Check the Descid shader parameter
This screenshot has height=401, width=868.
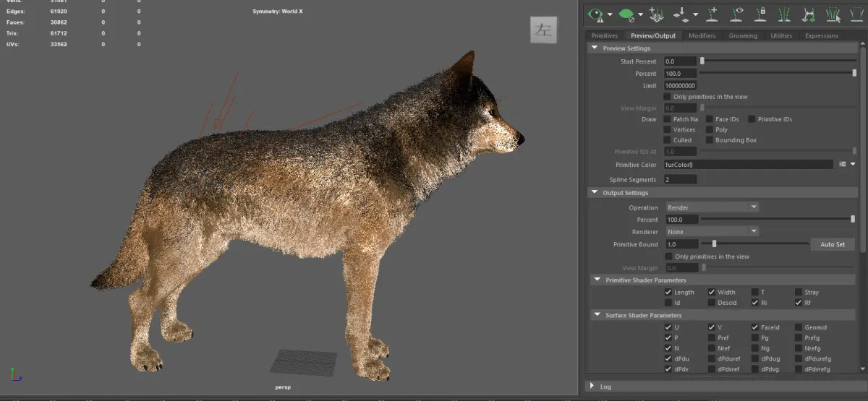(712, 303)
